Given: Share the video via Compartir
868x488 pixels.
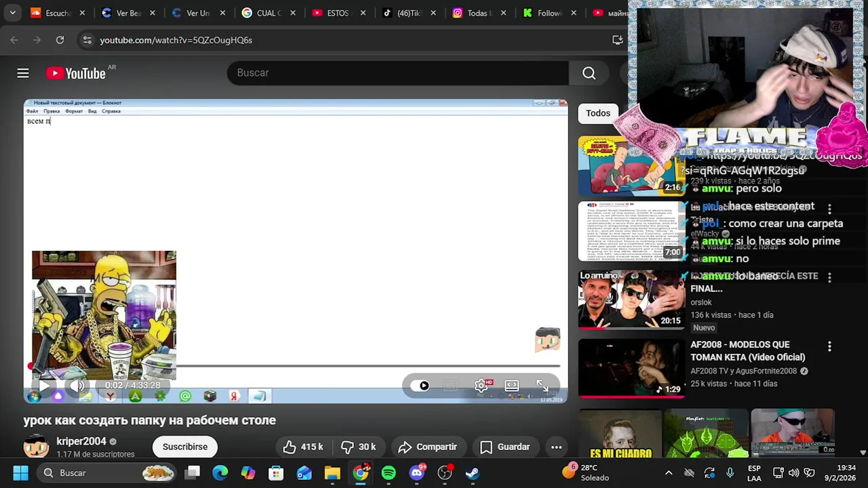Looking at the screenshot, I should tap(428, 447).
